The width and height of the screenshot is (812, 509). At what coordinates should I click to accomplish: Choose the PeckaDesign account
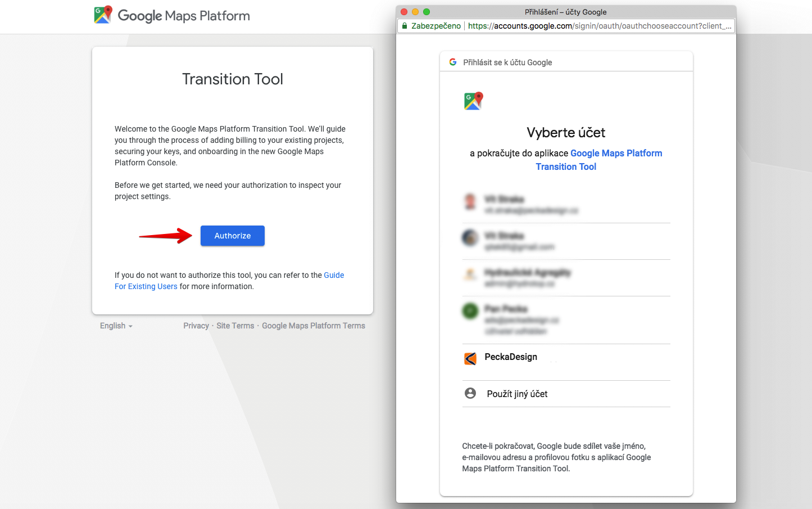click(511, 357)
